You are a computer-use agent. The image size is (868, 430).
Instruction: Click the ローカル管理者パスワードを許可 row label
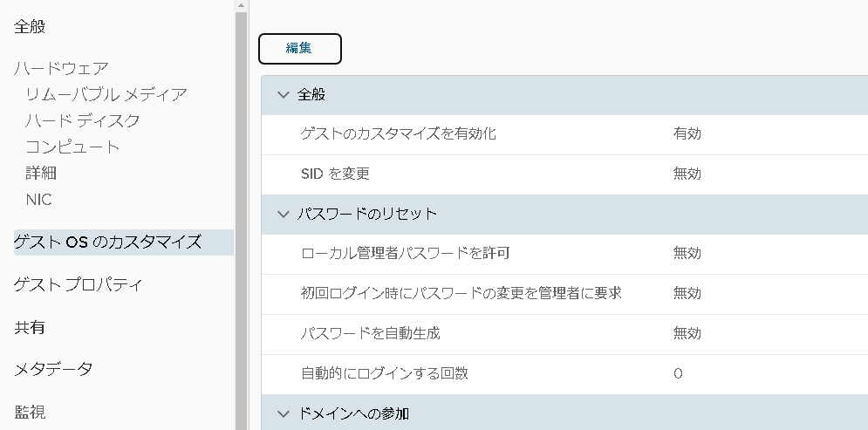[x=406, y=254]
